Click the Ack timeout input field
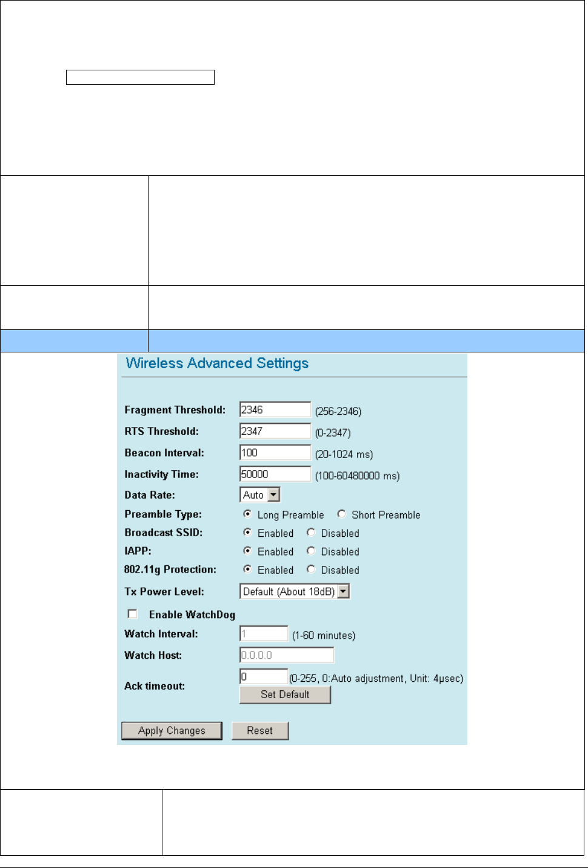This screenshot has height=868, width=588. [x=264, y=676]
